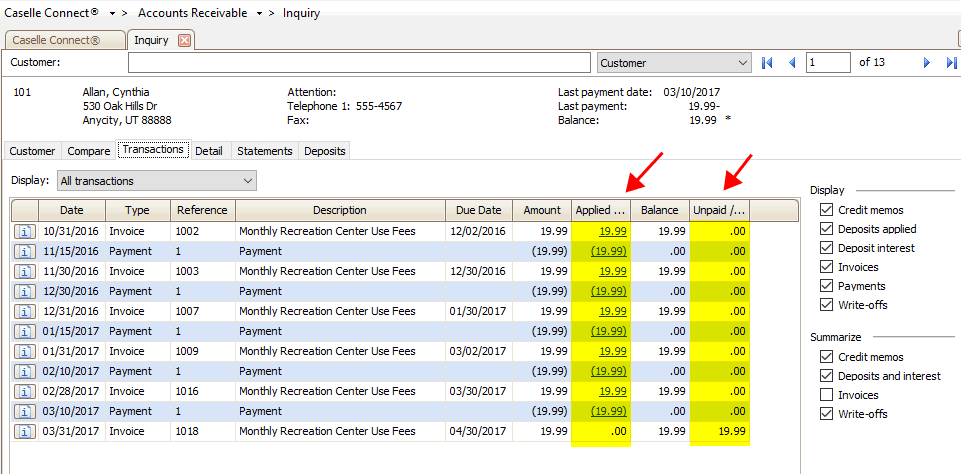Image resolution: width=961 pixels, height=474 pixels.
Task: Go to previous customer record arrow
Action: coord(792,63)
